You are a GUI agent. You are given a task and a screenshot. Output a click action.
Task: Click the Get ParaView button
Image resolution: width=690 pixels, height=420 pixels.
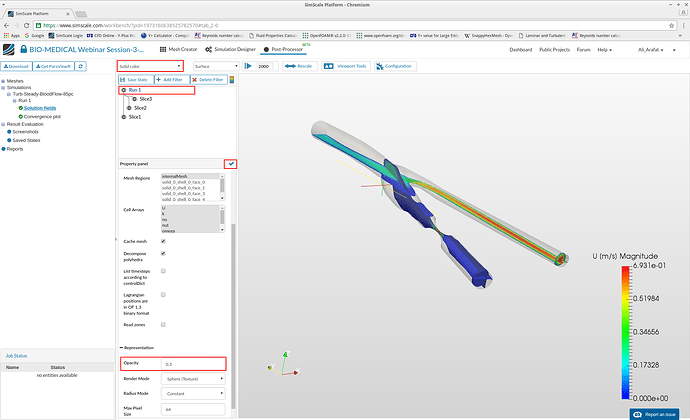point(53,66)
